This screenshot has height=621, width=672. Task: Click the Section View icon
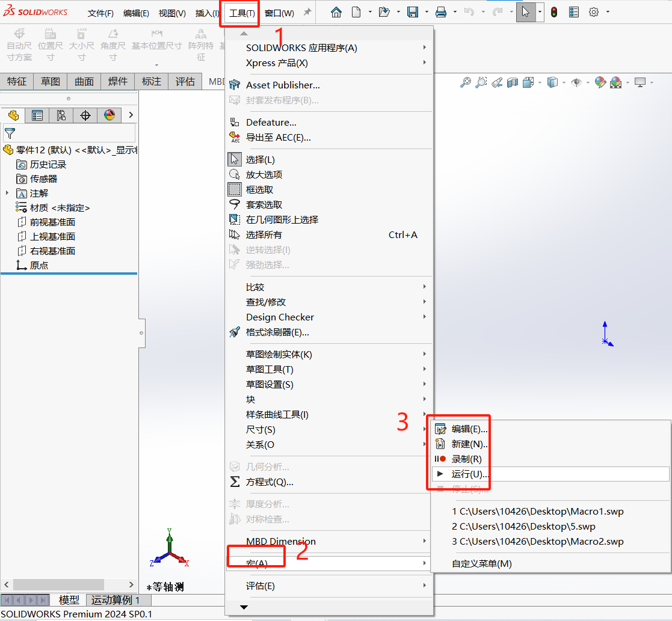point(511,82)
